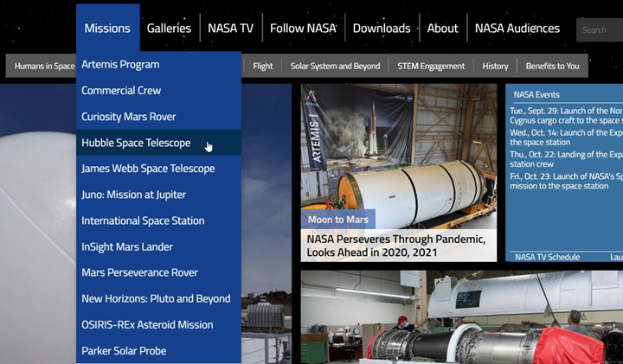Open the NASA TV menu
Viewport: 623px width, 364px height.
click(230, 29)
